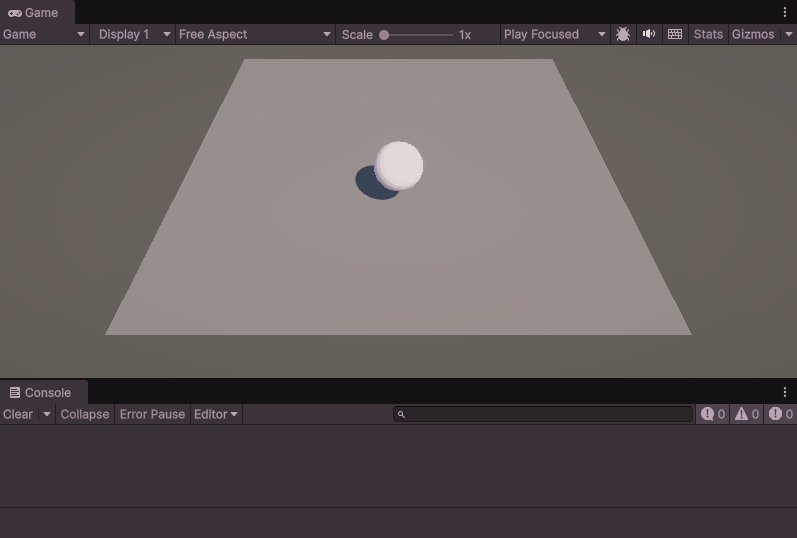Open the Console panel more options menu
The height and width of the screenshot is (538, 797).
click(785, 392)
